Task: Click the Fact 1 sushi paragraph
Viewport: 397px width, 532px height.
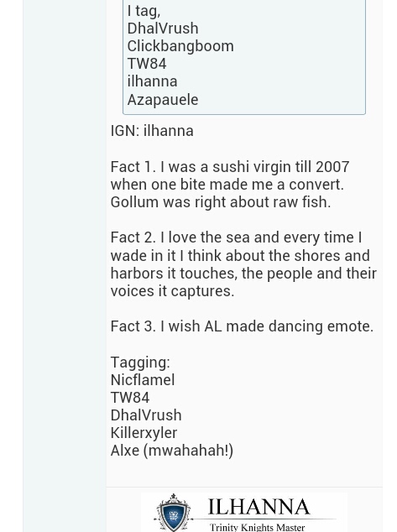Action: coord(230,185)
